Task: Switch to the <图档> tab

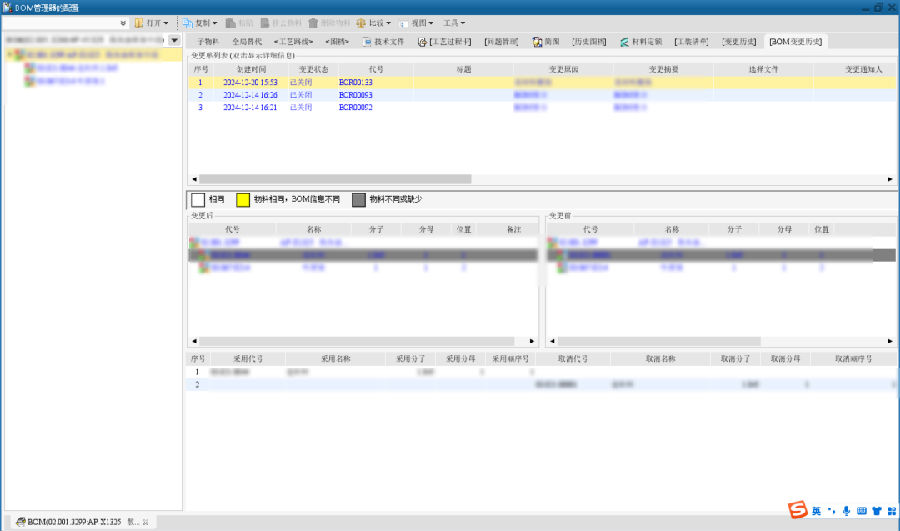Action: [x=337, y=42]
